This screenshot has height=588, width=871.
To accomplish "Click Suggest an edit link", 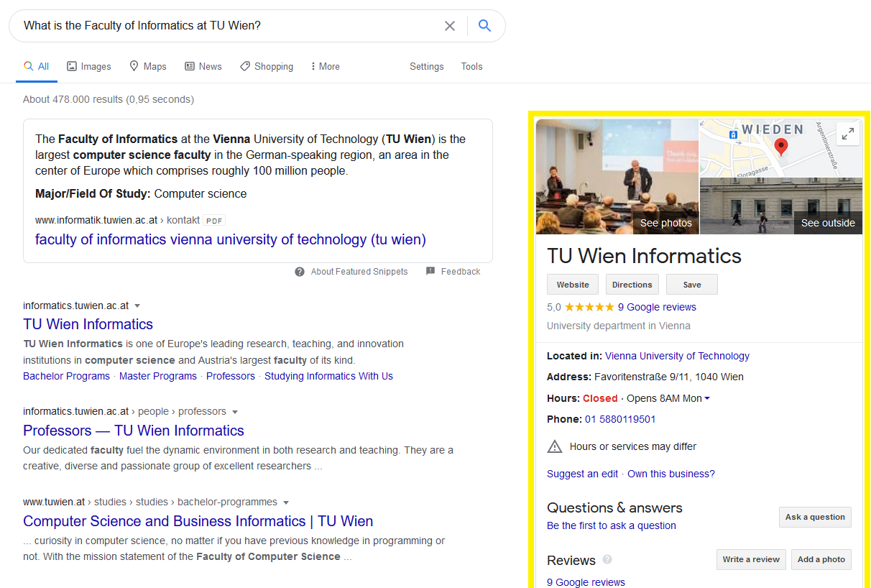I will (582, 474).
